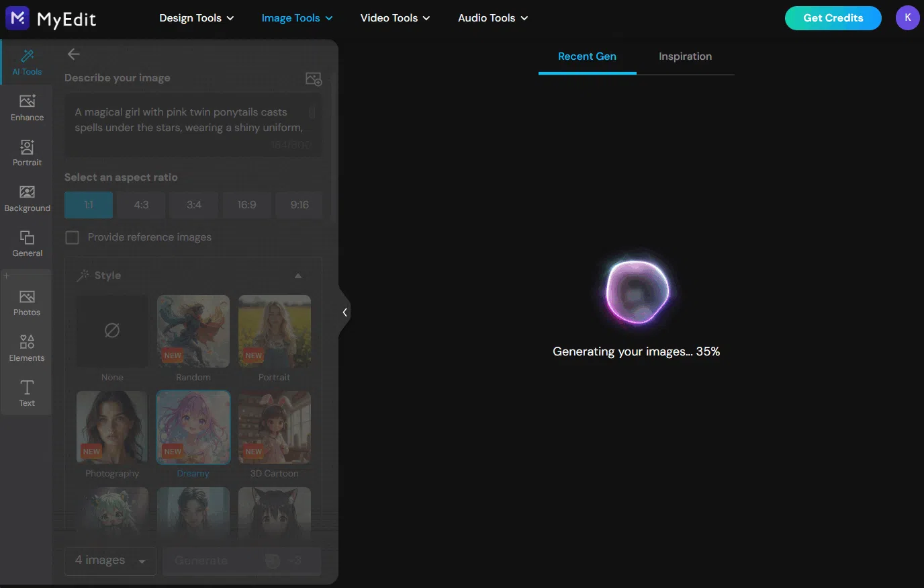Select the Elements sidebar icon

[x=27, y=349]
